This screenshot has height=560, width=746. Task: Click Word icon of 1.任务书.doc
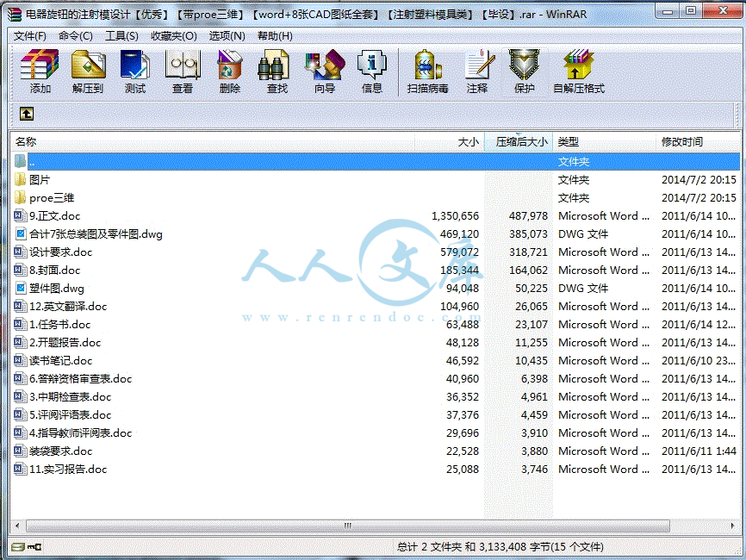point(20,324)
